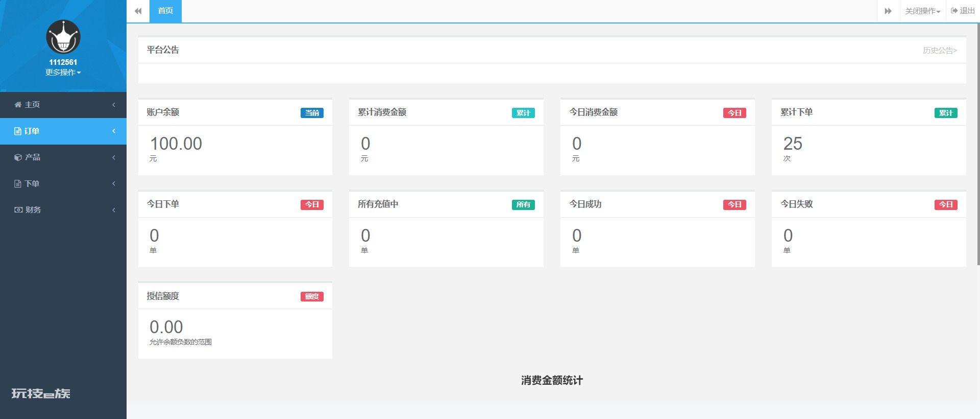The image size is (980, 419).
Task: Click the 消费金额统计 chart heading
Action: (x=552, y=380)
